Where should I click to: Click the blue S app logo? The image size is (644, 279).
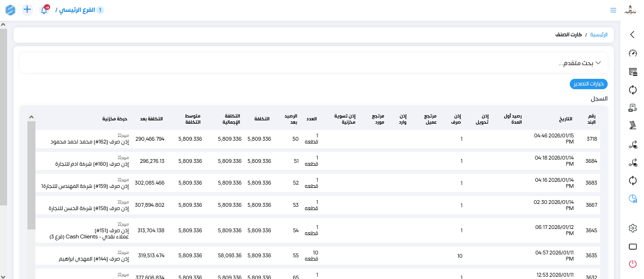point(10,10)
